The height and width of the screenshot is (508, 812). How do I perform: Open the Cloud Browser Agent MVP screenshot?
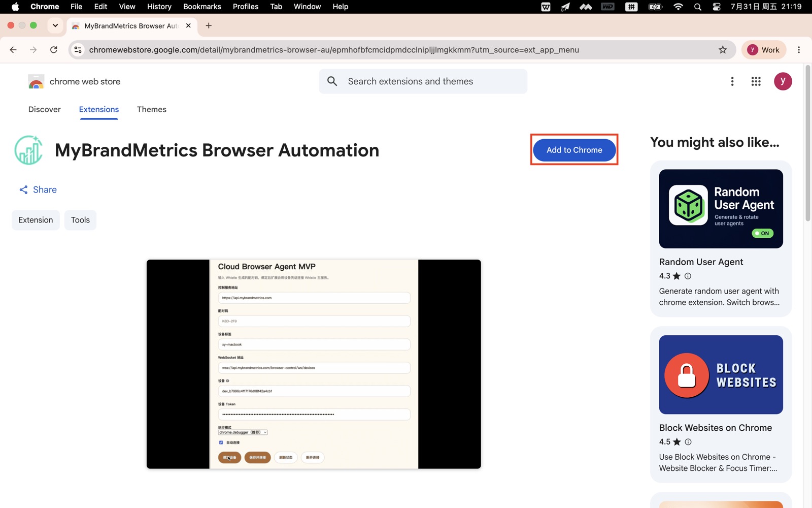coord(314,364)
